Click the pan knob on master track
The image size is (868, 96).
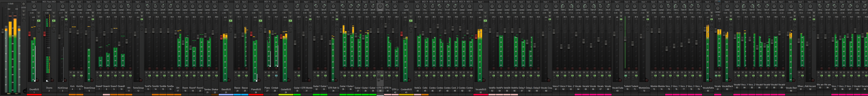24,4
